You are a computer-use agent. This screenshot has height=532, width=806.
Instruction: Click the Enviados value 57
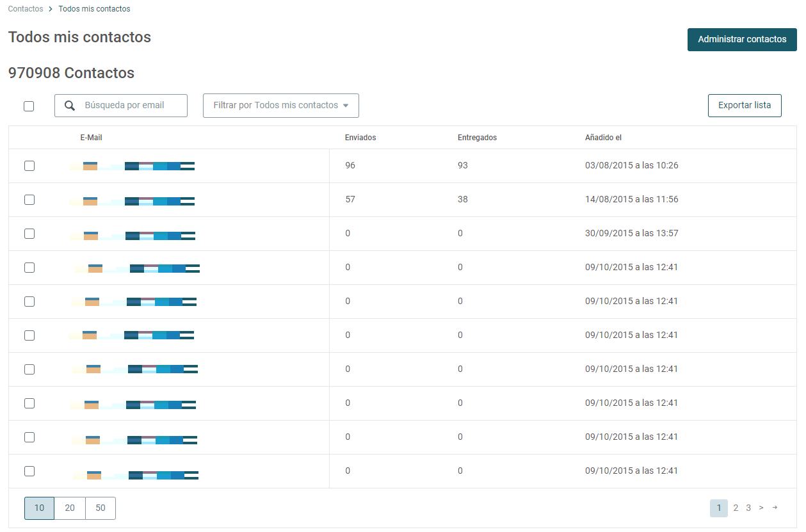coord(350,199)
